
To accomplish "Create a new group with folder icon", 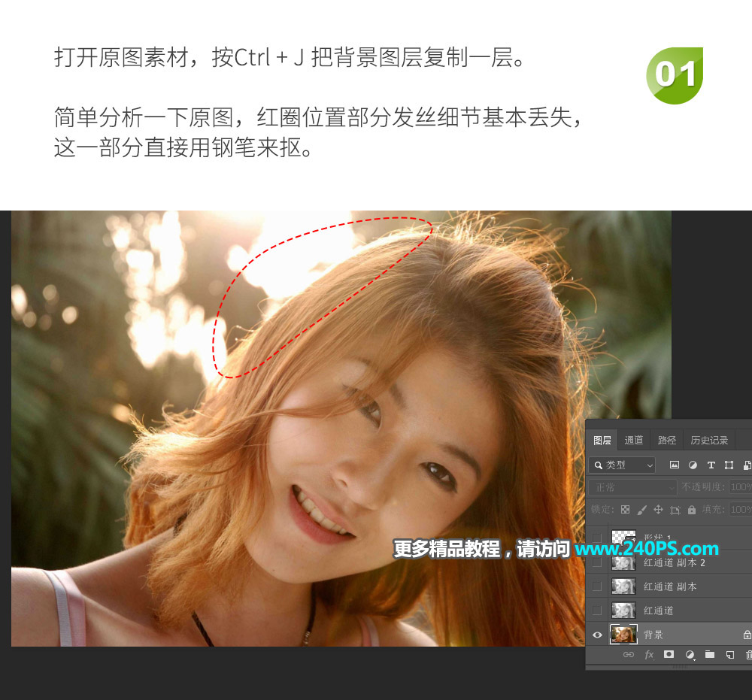I will coord(709,655).
